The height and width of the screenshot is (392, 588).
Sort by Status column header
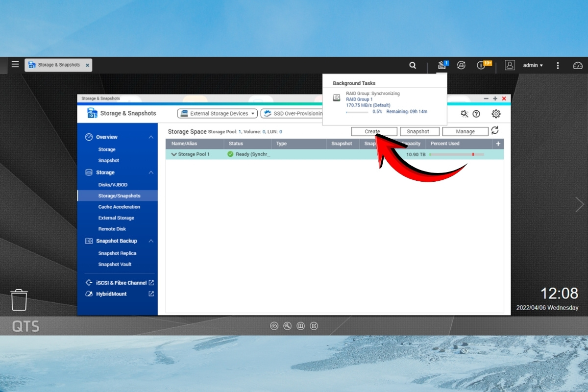pyautogui.click(x=248, y=144)
